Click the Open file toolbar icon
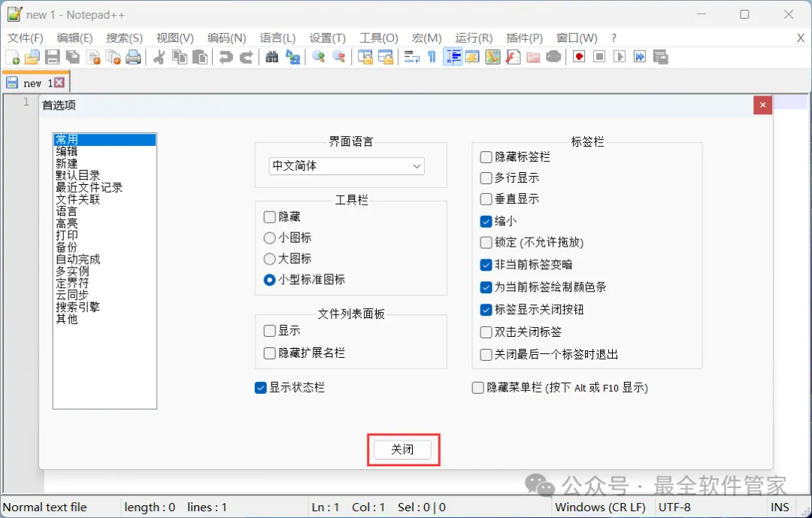Viewport: 812px width, 518px height. (32, 57)
